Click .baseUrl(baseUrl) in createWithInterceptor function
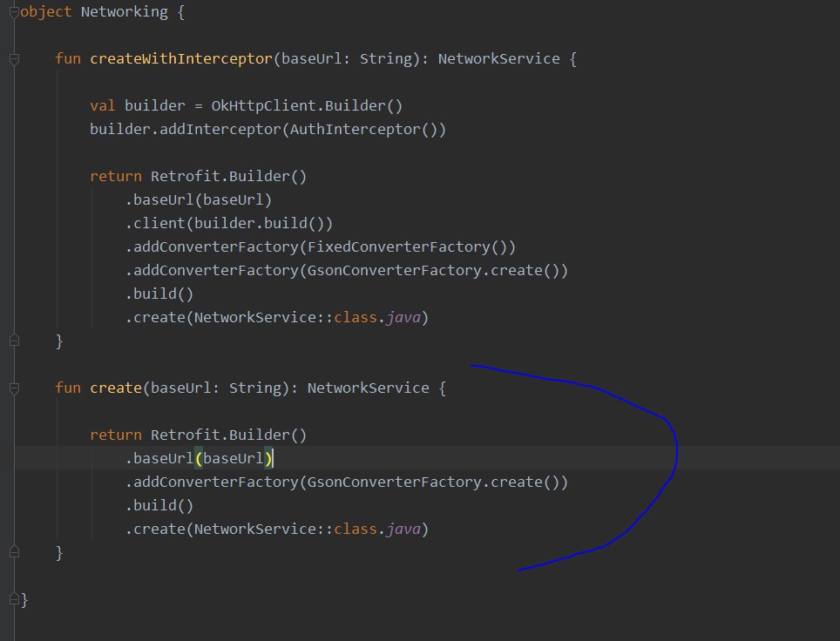 [x=198, y=199]
